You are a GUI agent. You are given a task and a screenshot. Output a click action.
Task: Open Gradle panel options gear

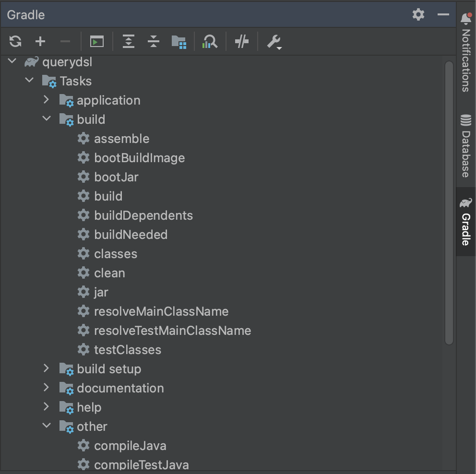[418, 14]
